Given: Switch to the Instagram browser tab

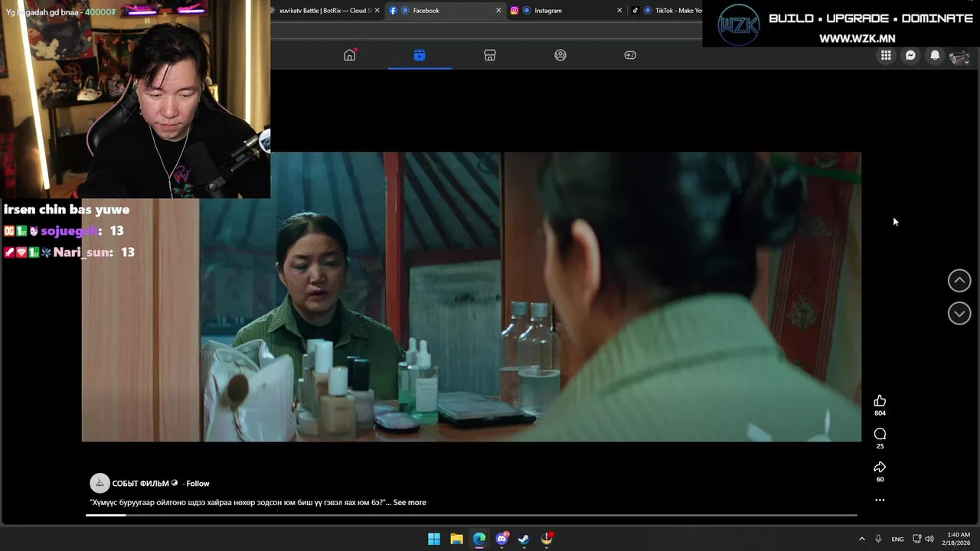Looking at the screenshot, I should click(565, 11).
